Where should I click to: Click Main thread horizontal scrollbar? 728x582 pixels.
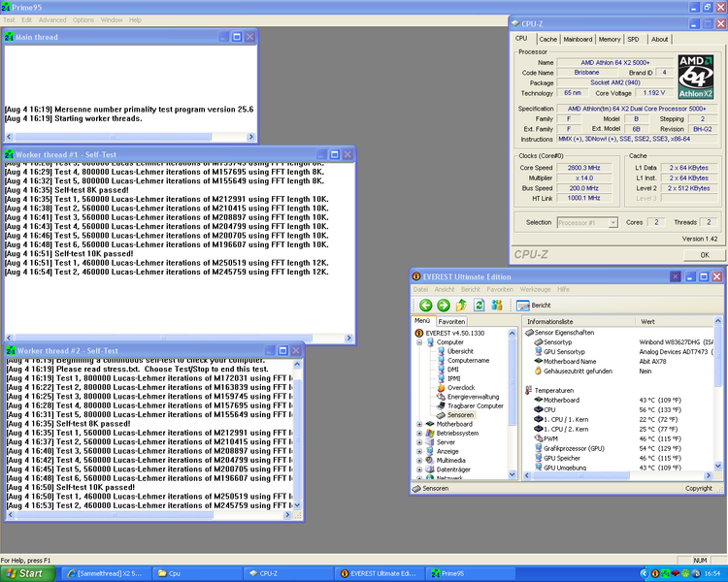point(130,137)
